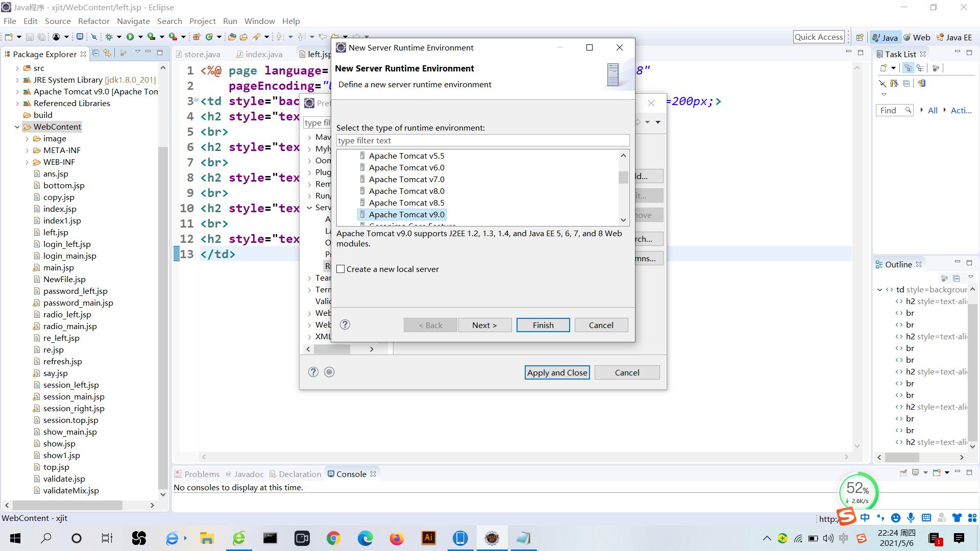Collapse td node in Outline
The width and height of the screenshot is (980, 551).
[880, 289]
